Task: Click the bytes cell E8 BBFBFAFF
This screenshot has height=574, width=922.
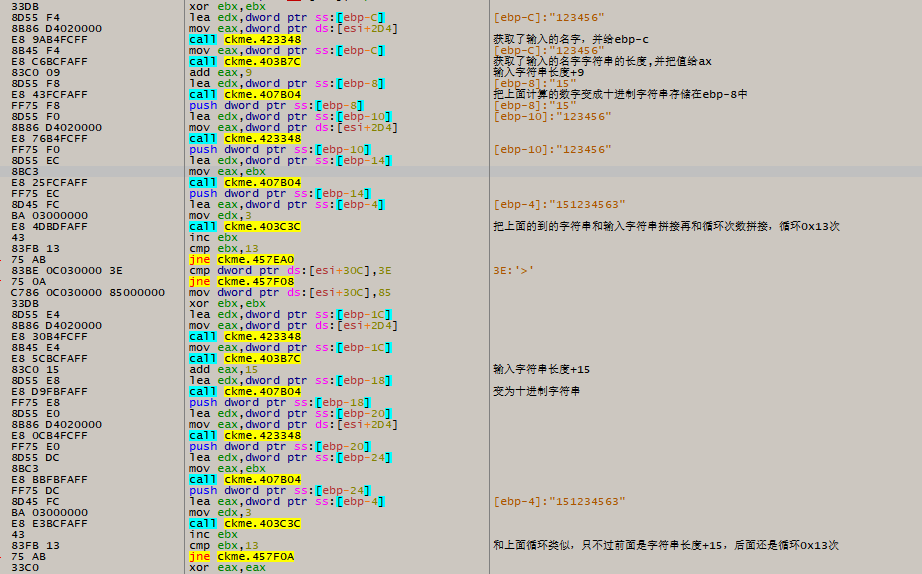Action: [49, 479]
